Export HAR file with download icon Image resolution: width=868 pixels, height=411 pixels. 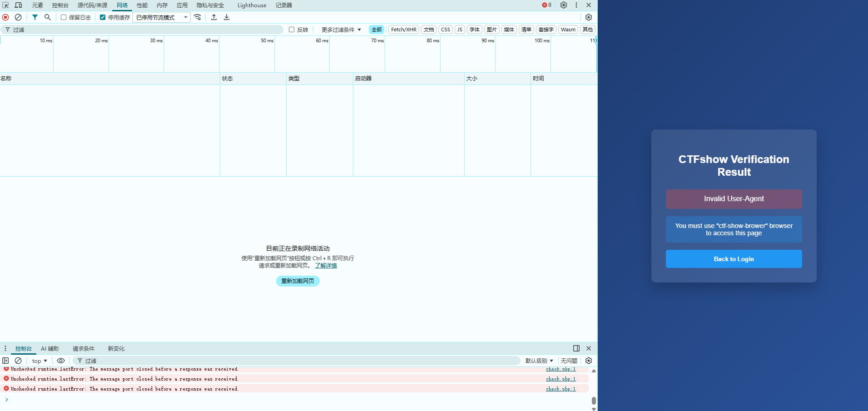tap(227, 17)
